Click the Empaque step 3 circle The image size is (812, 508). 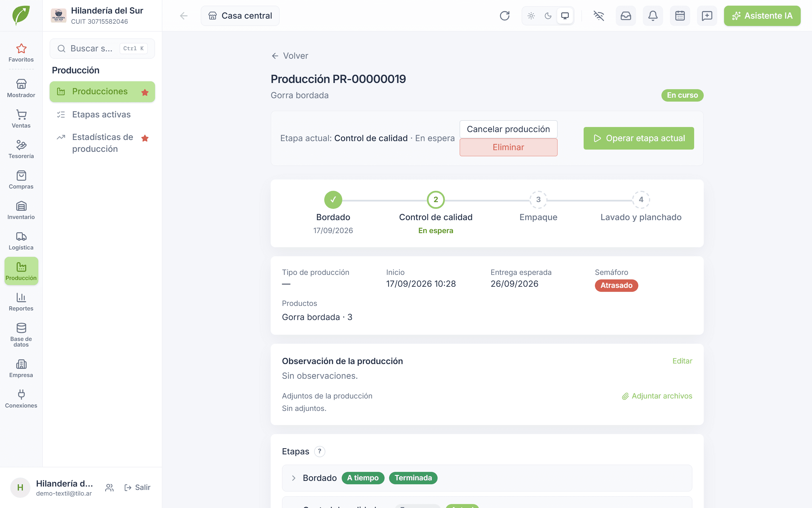538,200
